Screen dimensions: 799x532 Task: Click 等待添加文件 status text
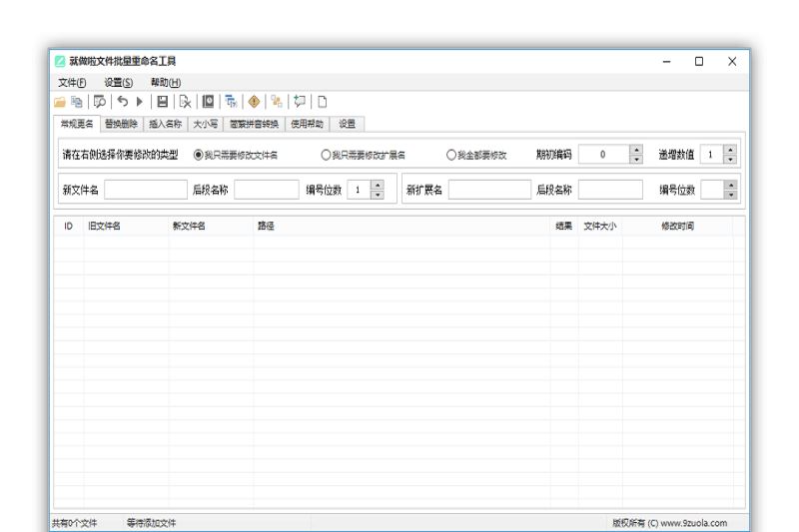pos(152,523)
